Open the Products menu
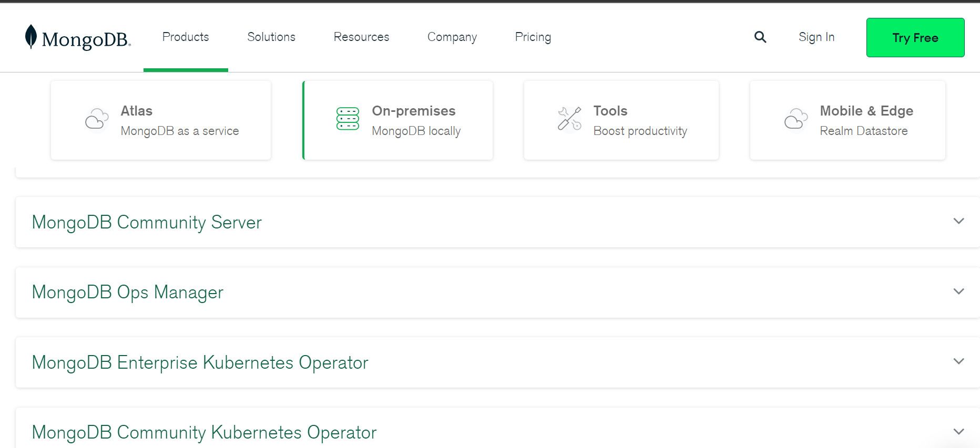Image resolution: width=980 pixels, height=448 pixels. tap(186, 37)
